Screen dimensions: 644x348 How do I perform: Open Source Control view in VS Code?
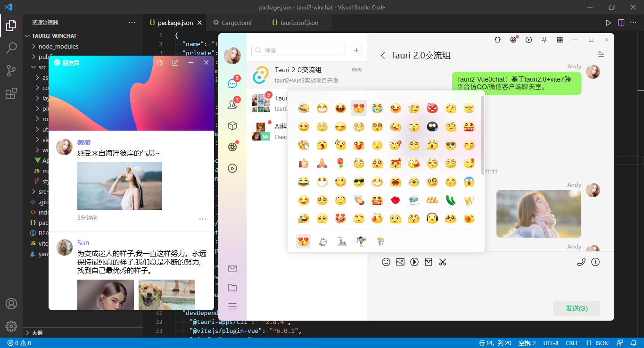coord(11,71)
